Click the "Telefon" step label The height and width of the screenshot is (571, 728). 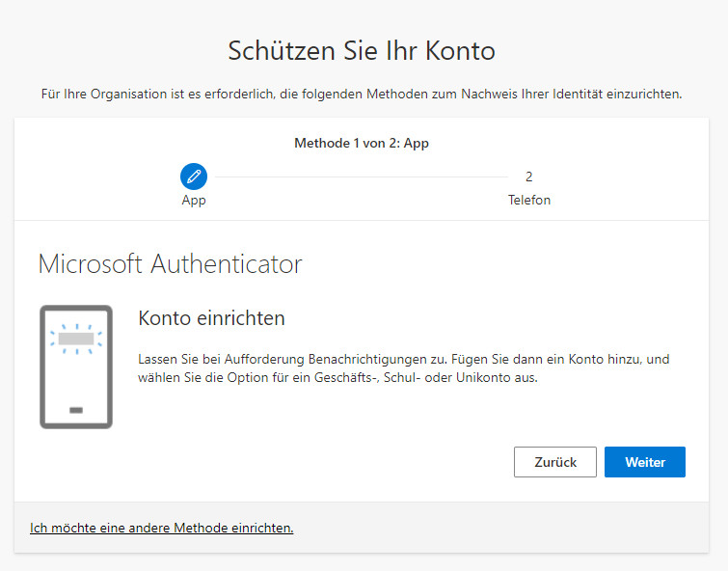[x=529, y=201]
